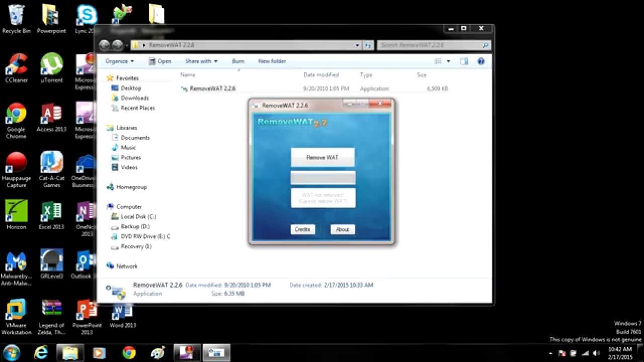Image resolution: width=644 pixels, height=362 pixels.
Task: Select Desktop under Favorites
Action: [130, 88]
